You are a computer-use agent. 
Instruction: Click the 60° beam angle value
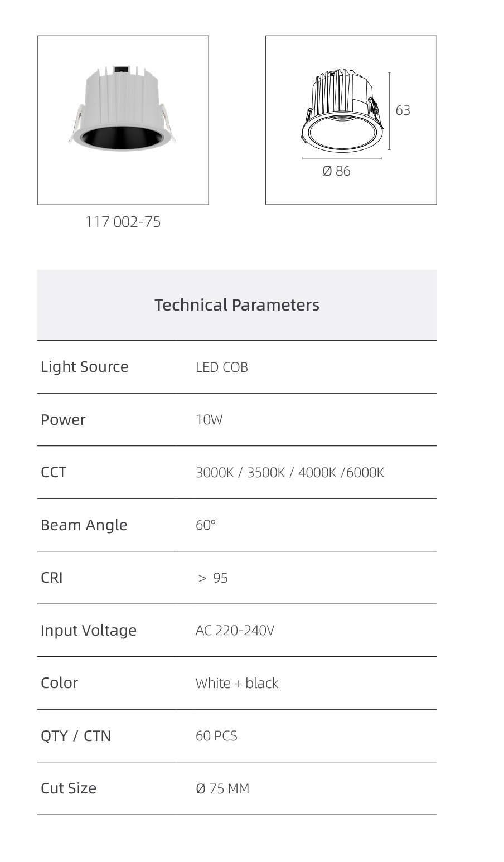205,525
